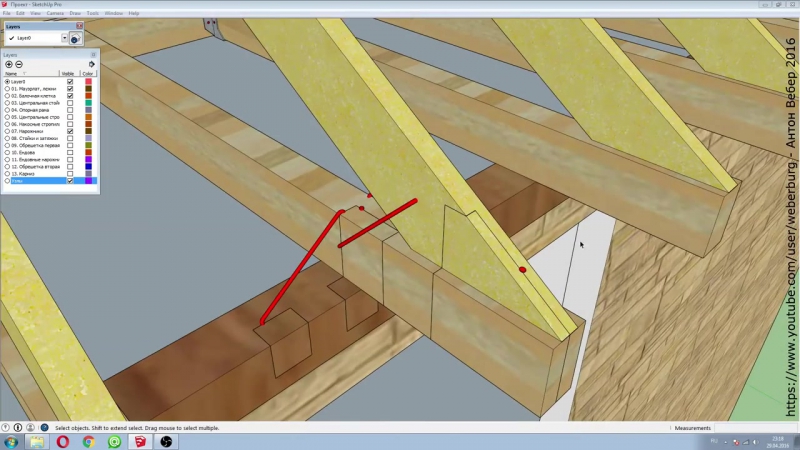Screen dimensions: 800x450
Task: Click the Delete Layer minus icon
Action: [19, 64]
